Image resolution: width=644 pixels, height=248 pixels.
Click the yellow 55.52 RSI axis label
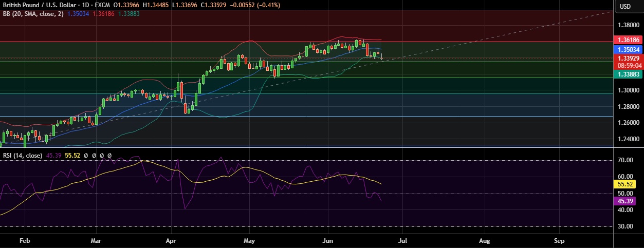(625, 184)
